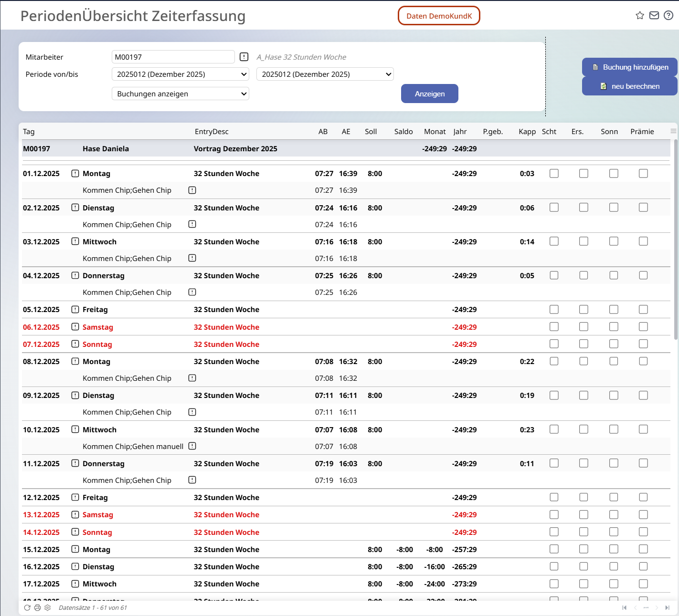The width and height of the screenshot is (679, 616).
Task: Click Buchung hinzufügen button
Action: 630,67
